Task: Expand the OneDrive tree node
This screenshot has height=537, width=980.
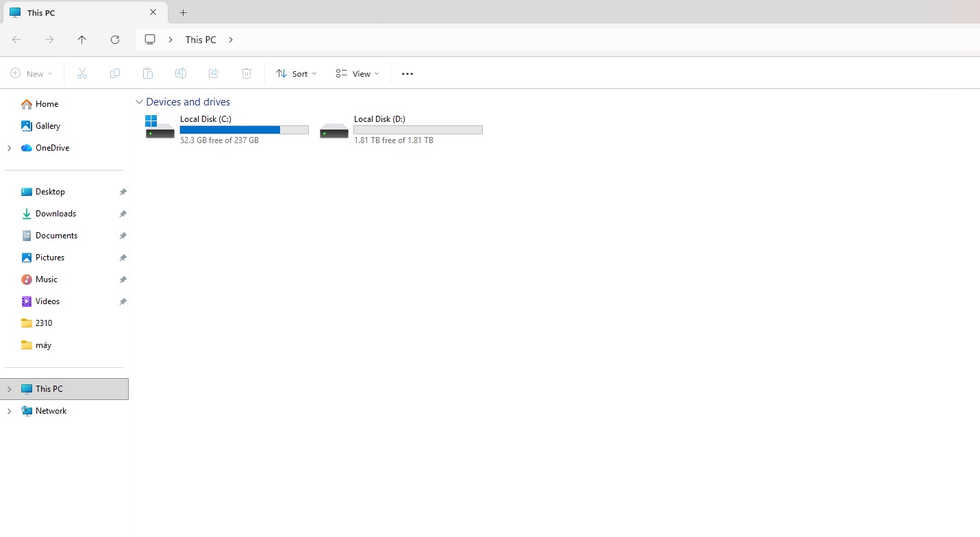Action: 9,148
